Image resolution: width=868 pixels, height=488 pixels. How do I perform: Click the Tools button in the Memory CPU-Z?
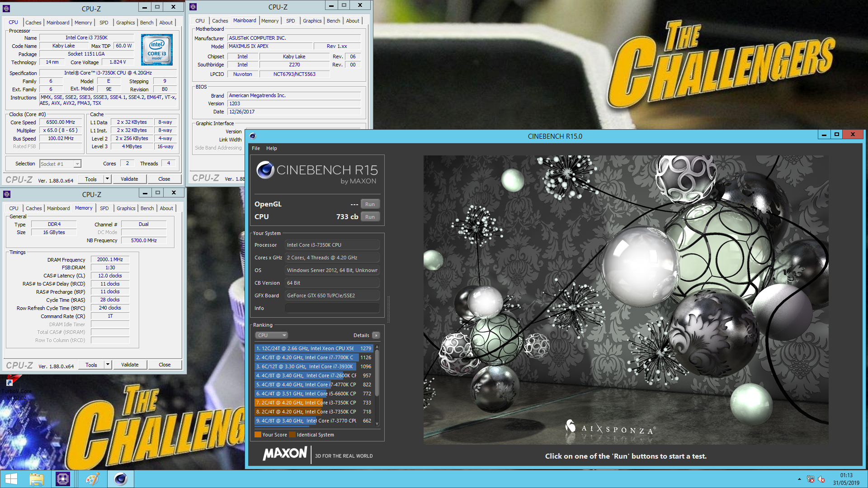point(91,365)
